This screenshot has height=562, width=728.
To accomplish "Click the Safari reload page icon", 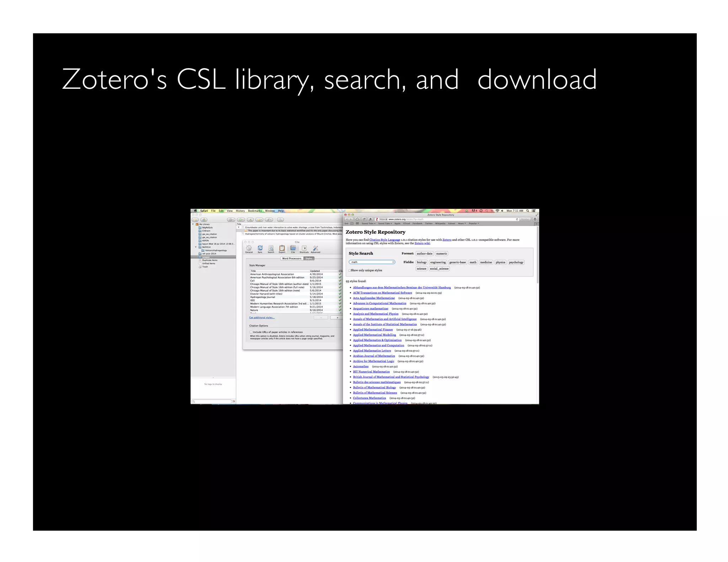I will pyautogui.click(x=517, y=219).
